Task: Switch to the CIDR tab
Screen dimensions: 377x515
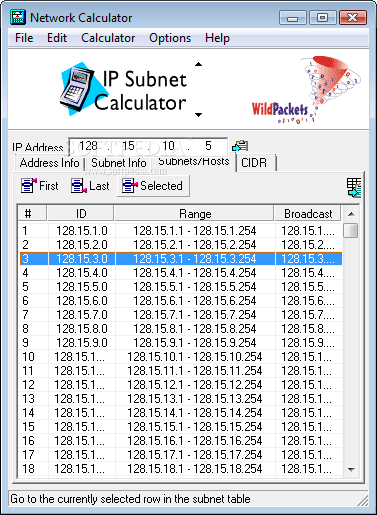Action: click(x=256, y=163)
